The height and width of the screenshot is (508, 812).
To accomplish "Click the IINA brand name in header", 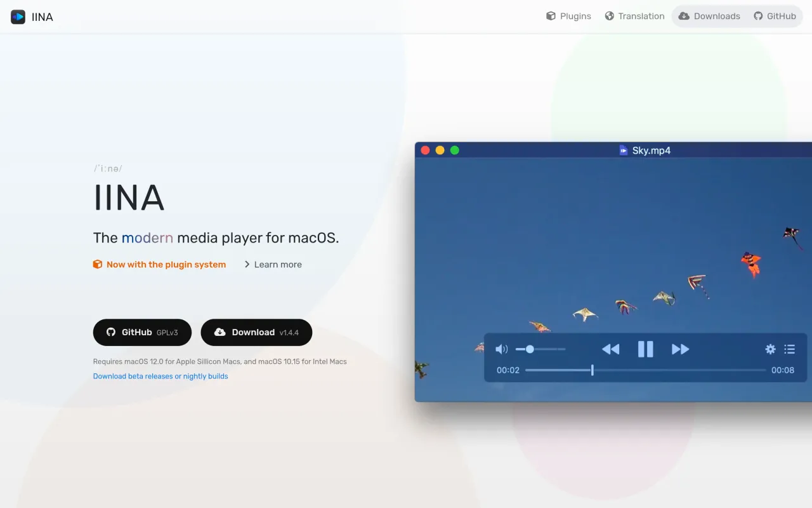I will [43, 17].
